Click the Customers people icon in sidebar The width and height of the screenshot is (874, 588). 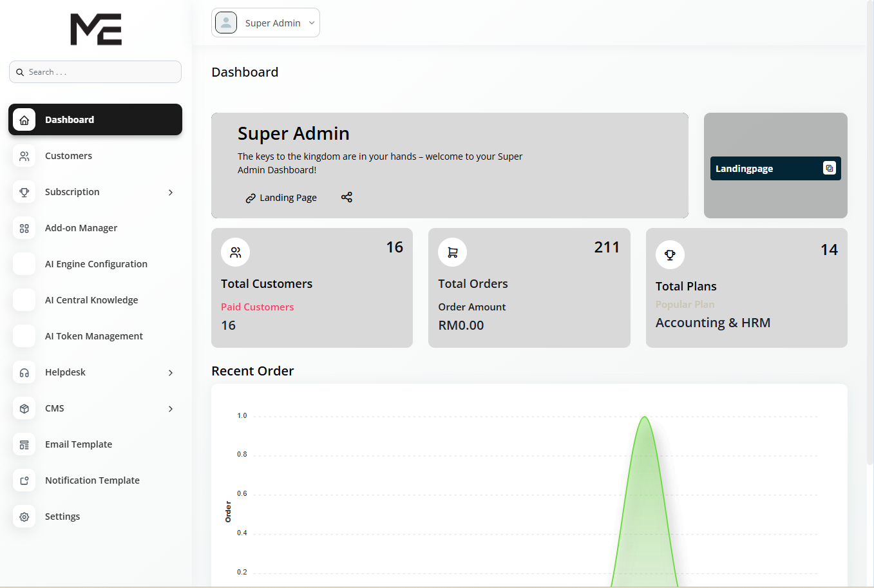coord(24,156)
